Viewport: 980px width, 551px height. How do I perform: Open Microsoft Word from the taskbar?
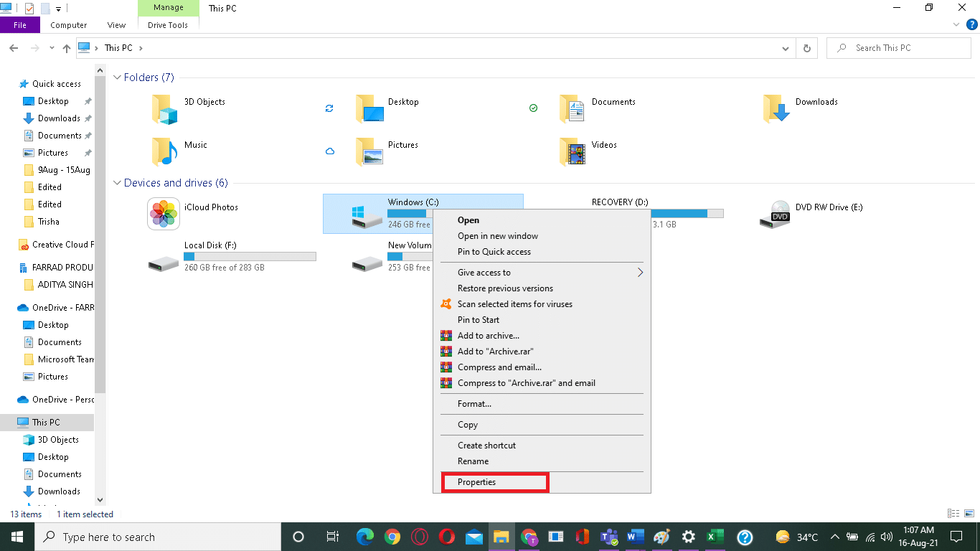[636, 537]
